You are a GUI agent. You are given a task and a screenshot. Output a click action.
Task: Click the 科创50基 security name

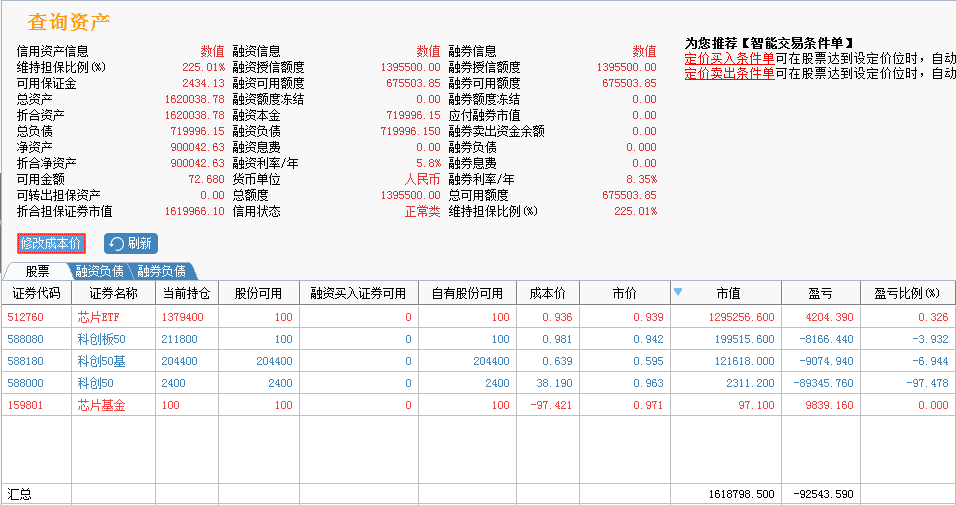coord(101,361)
